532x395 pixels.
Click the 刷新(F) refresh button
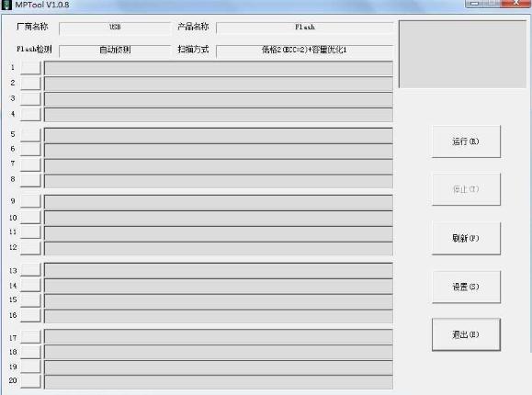tap(466, 238)
